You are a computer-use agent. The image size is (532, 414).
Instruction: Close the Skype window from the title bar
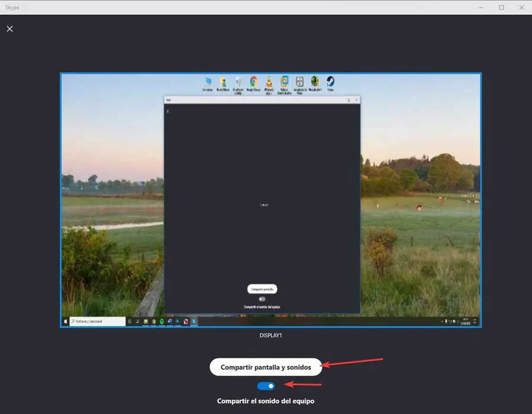point(521,8)
